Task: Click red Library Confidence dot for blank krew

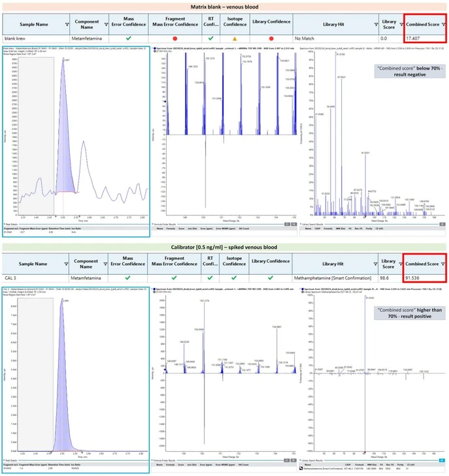Action: (x=271, y=39)
